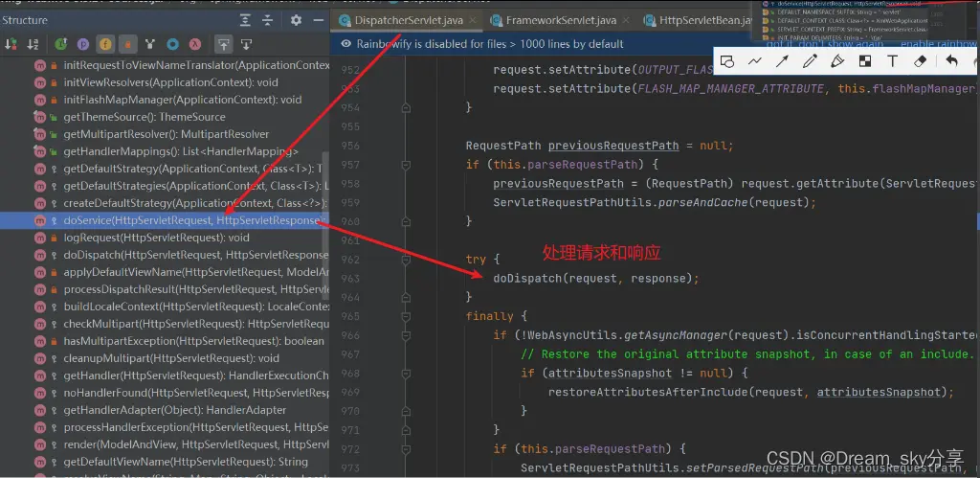Click the Sort Alphabetically icon

pyautogui.click(x=33, y=44)
